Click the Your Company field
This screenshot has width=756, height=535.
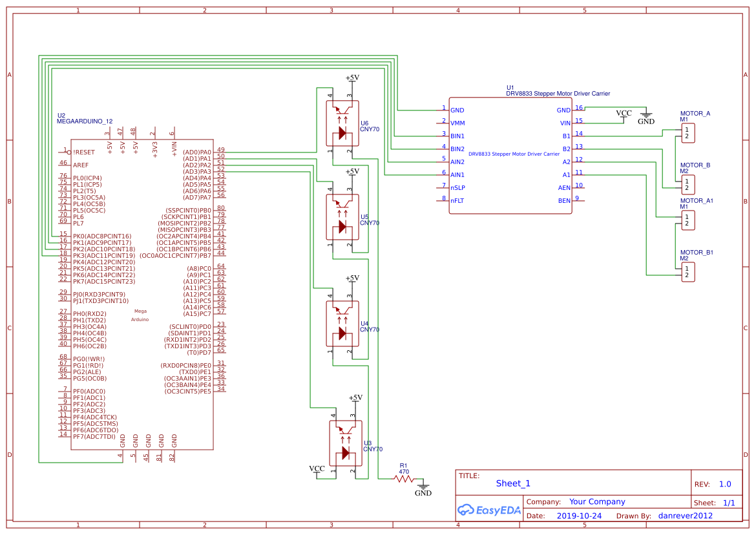pos(597,502)
